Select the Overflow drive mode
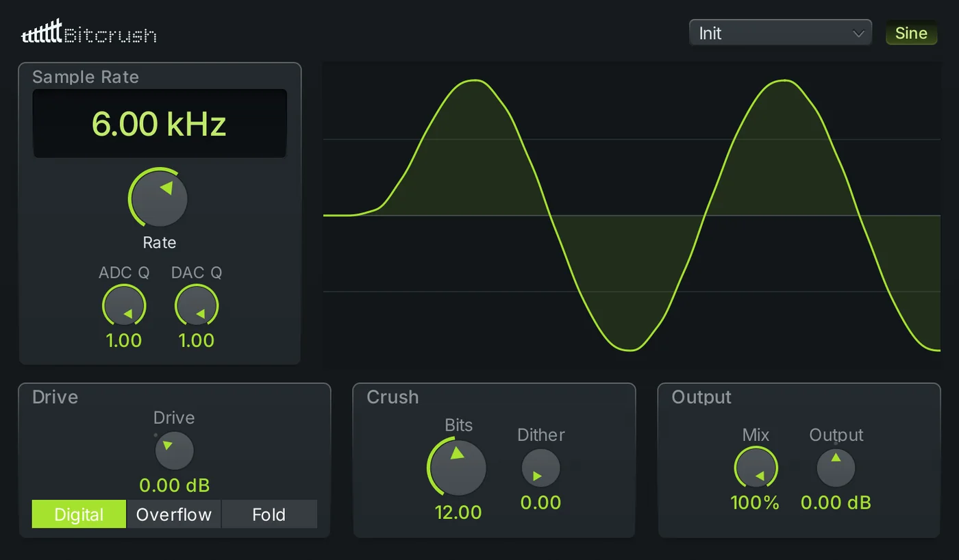This screenshot has height=560, width=959. (174, 514)
